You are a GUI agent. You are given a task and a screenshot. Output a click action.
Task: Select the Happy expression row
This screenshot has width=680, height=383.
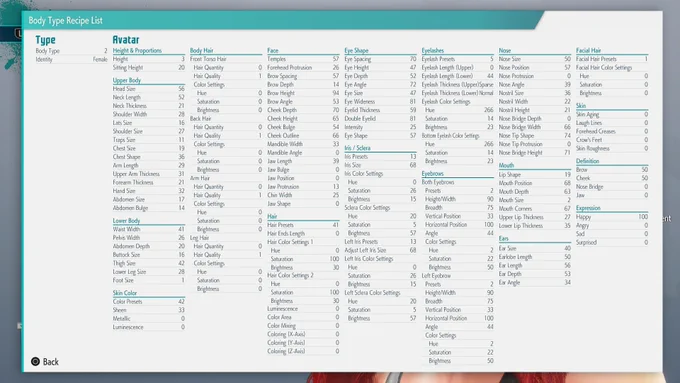click(612, 217)
